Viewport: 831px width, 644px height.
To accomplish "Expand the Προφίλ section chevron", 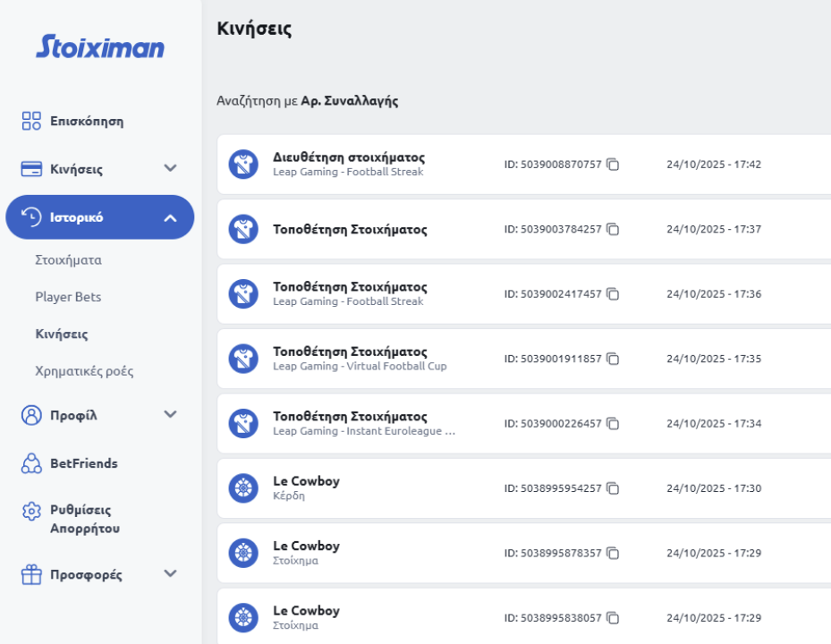I will click(170, 415).
